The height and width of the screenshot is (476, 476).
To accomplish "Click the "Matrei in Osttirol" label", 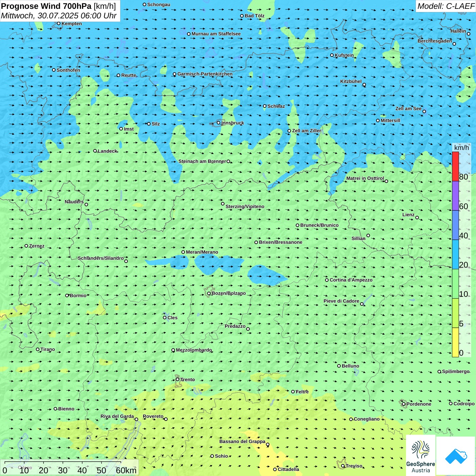I will (x=365, y=178).
